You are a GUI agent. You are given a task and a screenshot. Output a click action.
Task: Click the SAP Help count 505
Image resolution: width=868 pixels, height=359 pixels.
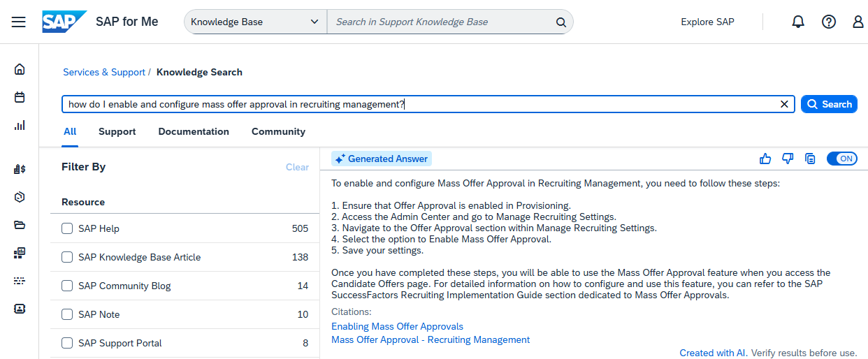pyautogui.click(x=300, y=228)
